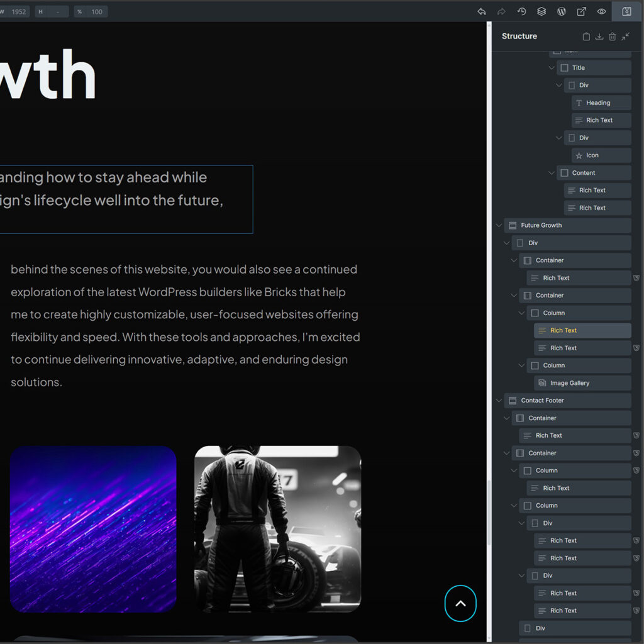644x644 pixels.
Task: Click the purple light streaks gallery image
Action: point(93,529)
